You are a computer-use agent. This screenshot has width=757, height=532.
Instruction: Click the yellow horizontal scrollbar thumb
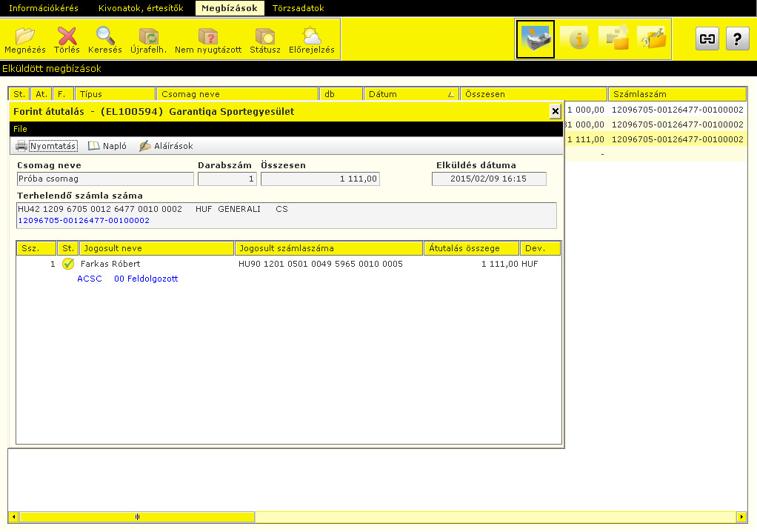pos(137,517)
